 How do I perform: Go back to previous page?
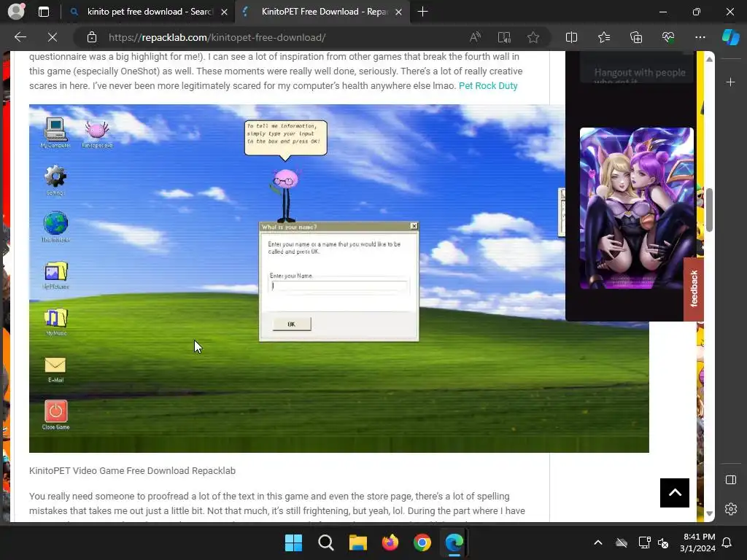click(20, 37)
